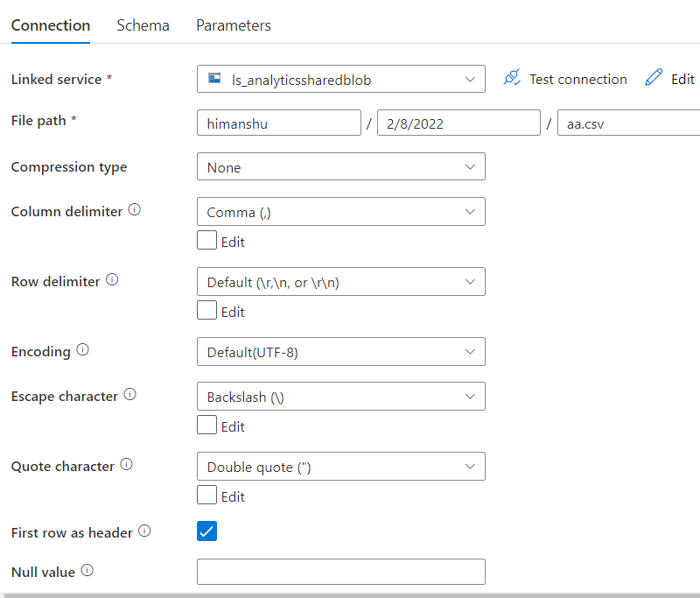
Task: Click the Edit pencil icon for linked service
Action: pyautogui.click(x=654, y=78)
